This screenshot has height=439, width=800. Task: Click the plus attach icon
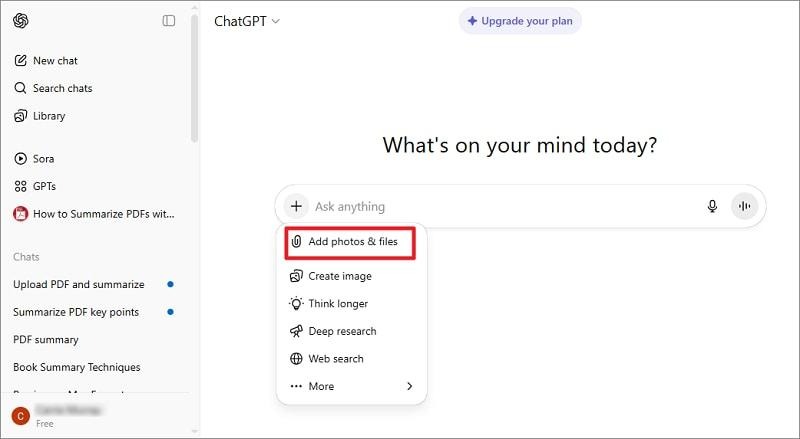pos(296,206)
